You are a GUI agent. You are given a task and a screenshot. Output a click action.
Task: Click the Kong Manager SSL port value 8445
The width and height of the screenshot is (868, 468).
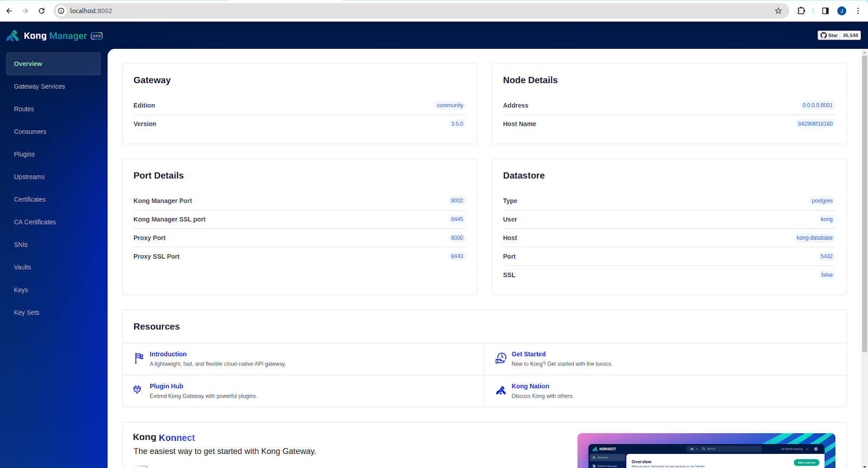[457, 219]
